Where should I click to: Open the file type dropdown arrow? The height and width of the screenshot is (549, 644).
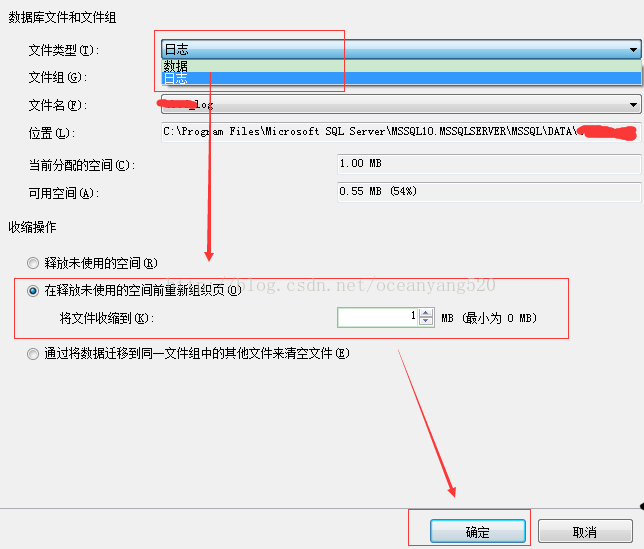click(633, 50)
